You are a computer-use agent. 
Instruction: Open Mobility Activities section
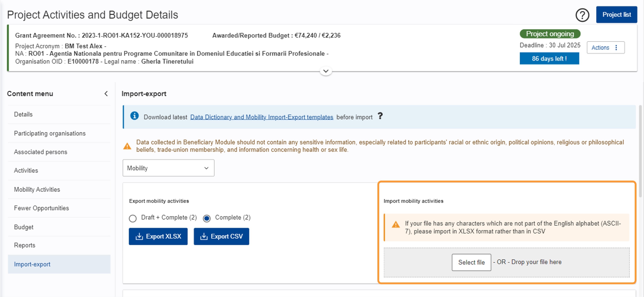(59, 189)
